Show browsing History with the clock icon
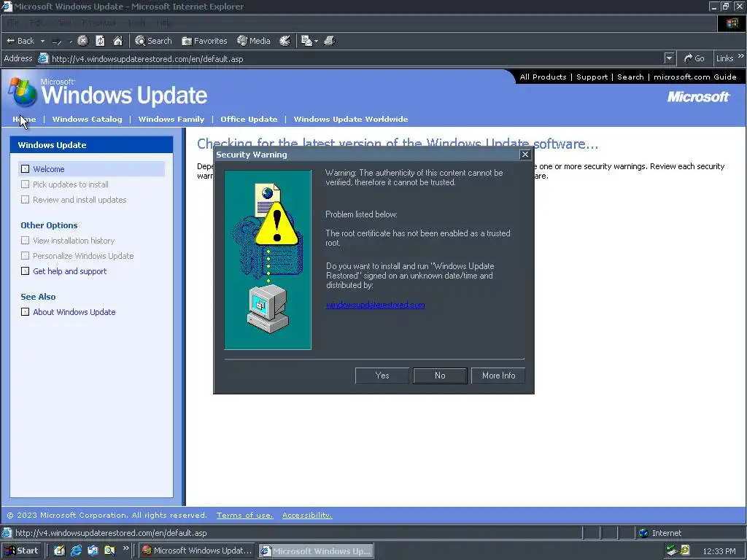The width and height of the screenshot is (747, 560). click(x=285, y=41)
